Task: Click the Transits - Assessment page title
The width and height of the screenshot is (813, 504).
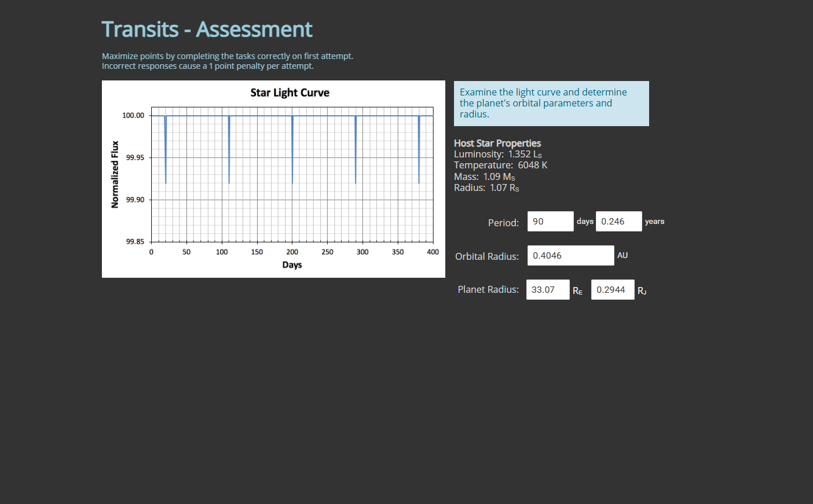Action: 207,29
